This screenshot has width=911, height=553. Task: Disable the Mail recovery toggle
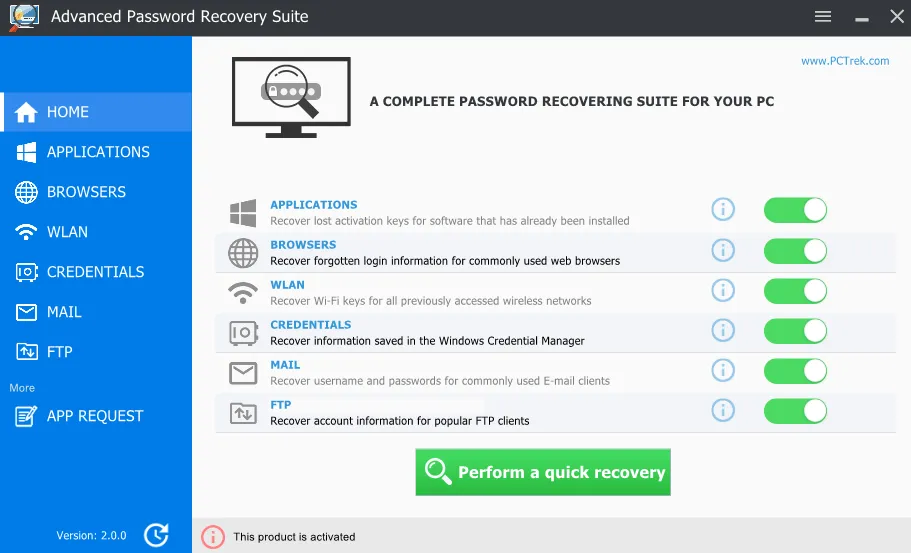(795, 370)
